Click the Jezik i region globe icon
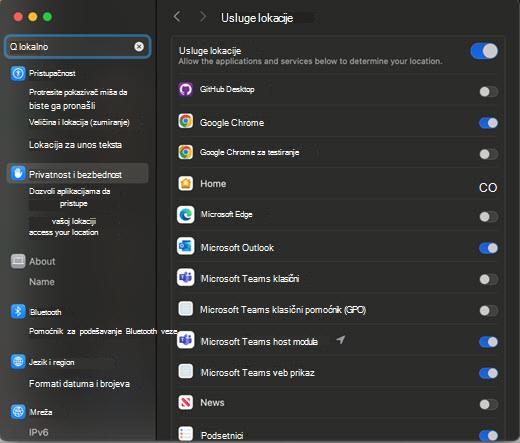This screenshot has height=443, width=520. (18, 361)
